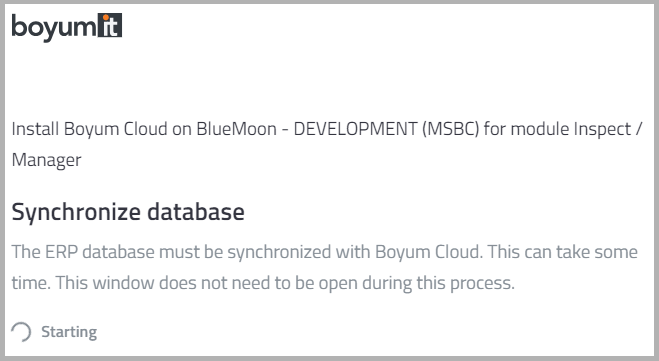659x361 pixels.
Task: Click the orange dot in the logo
Action: pos(106,17)
